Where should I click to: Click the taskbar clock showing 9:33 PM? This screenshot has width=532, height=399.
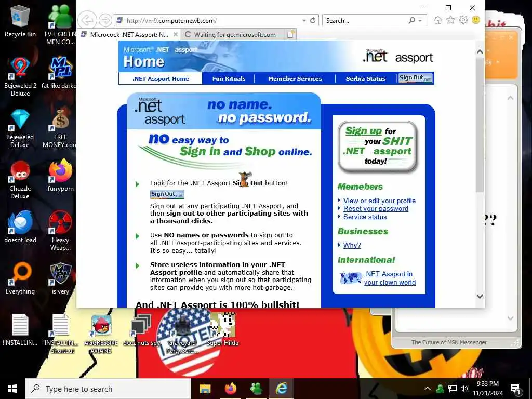(488, 389)
